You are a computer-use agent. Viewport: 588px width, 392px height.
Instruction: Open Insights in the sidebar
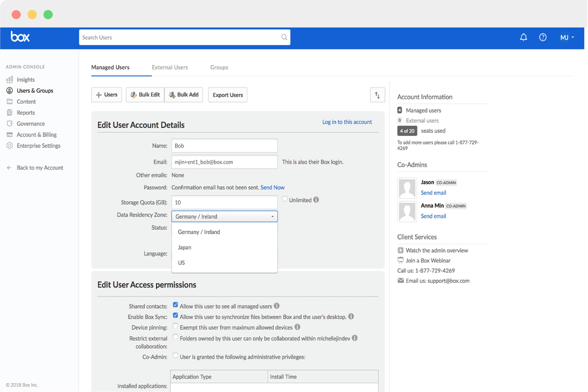26,80
